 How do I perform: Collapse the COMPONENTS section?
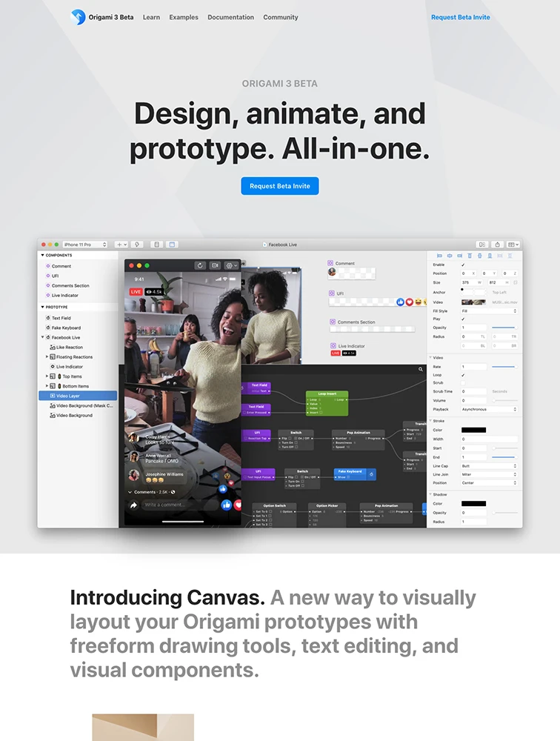[42, 255]
